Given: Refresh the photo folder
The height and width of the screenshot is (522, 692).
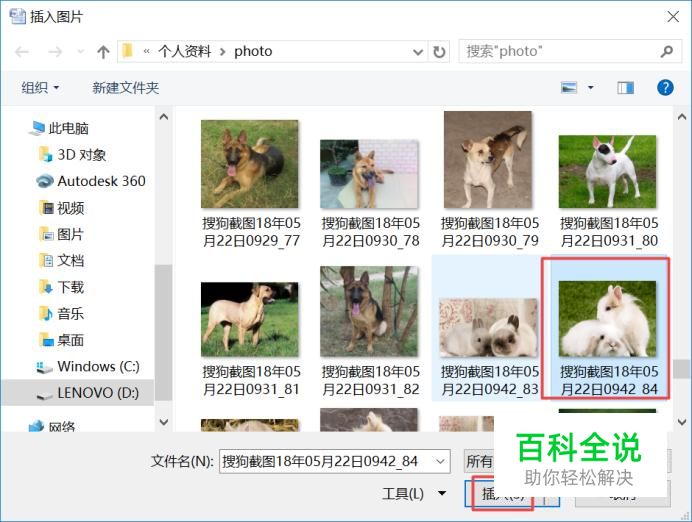Looking at the screenshot, I should coord(439,52).
